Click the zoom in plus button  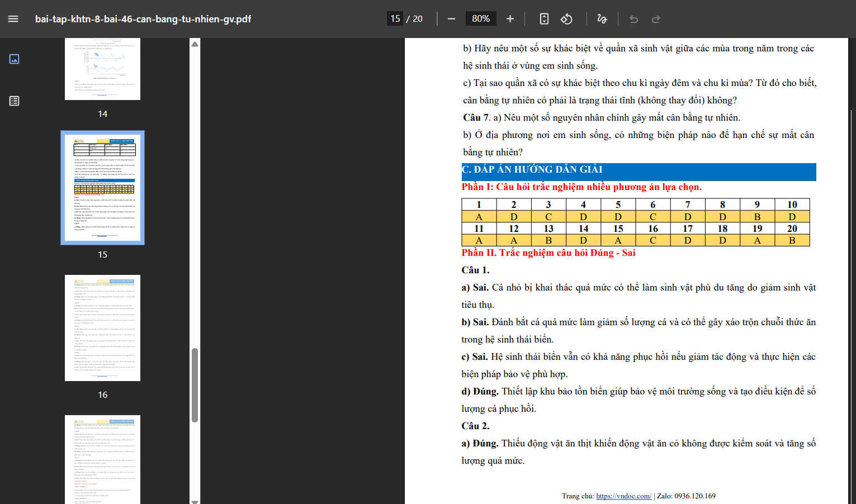510,19
